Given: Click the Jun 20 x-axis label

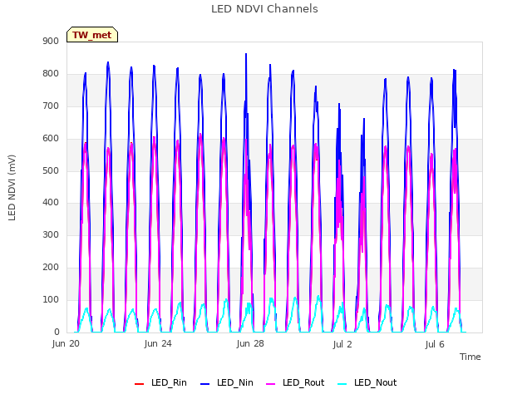Looking at the screenshot, I should 66,344.
